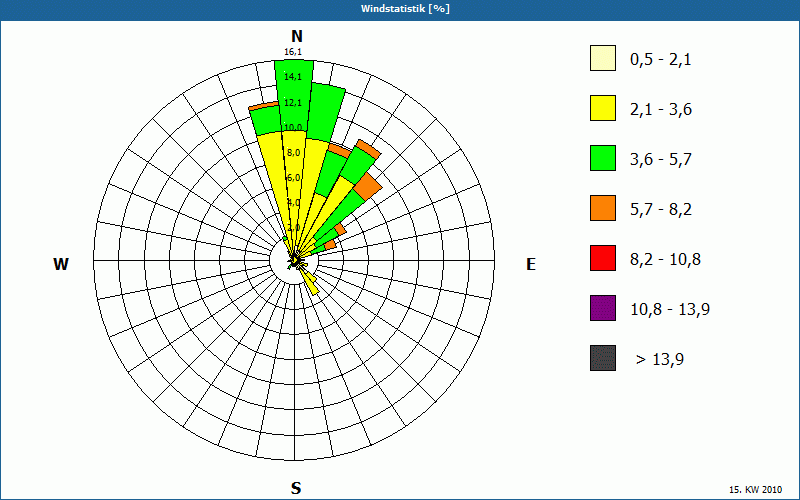Click the legend label '5,7 - 8,2'

click(x=661, y=210)
